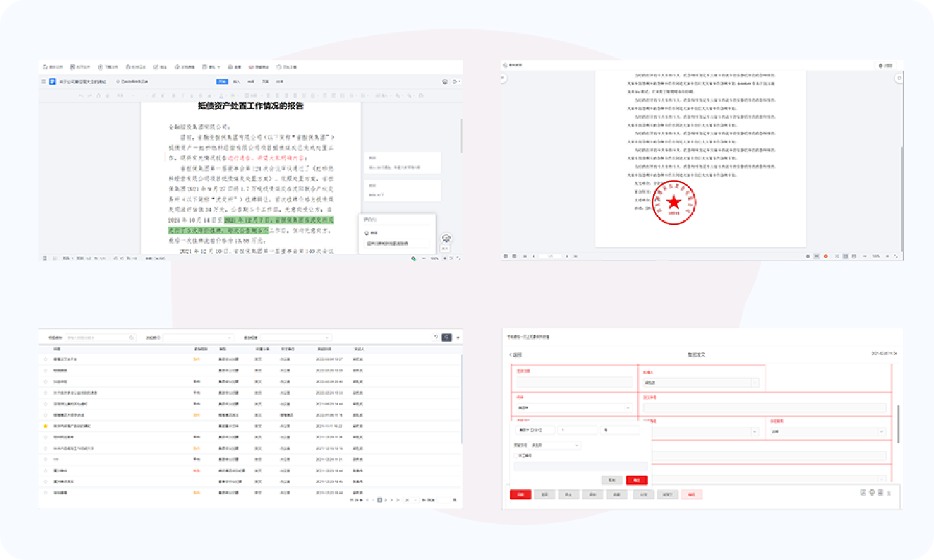This screenshot has height=560, width=934.
Task: Select the highlighted blue tab in the editor ribbon
Action: pos(222,82)
